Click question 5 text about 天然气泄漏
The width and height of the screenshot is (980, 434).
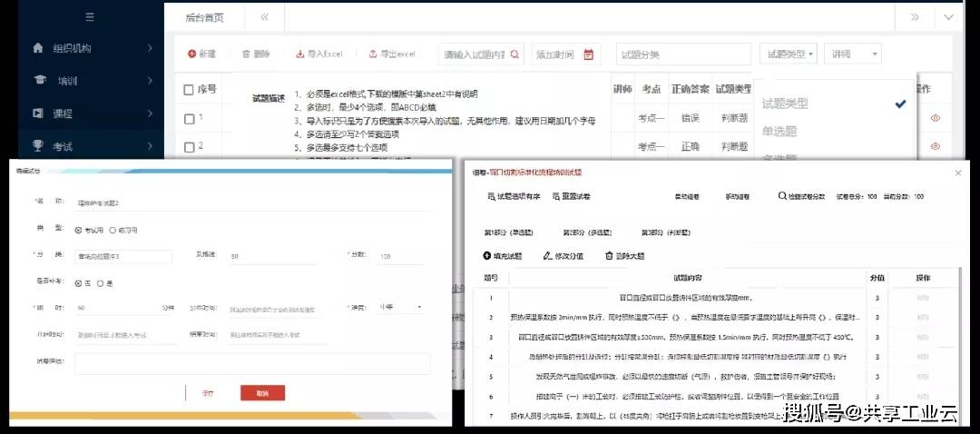(x=685, y=377)
